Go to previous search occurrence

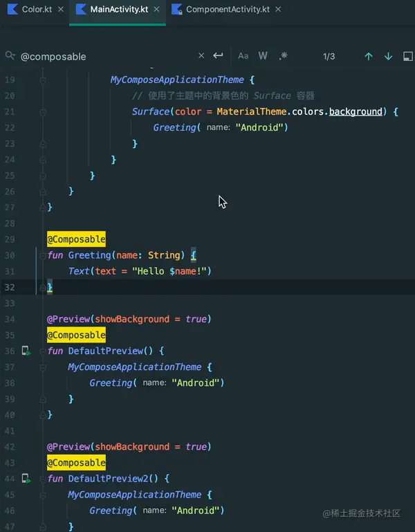(x=369, y=56)
